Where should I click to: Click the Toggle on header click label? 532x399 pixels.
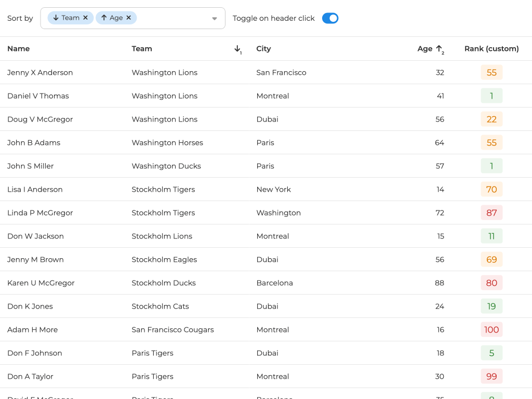tap(274, 18)
